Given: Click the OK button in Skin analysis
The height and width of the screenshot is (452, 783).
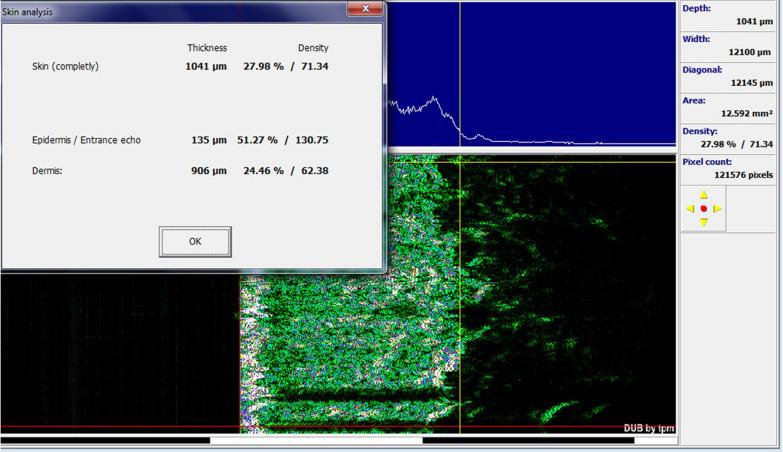Looking at the screenshot, I should coord(195,241).
